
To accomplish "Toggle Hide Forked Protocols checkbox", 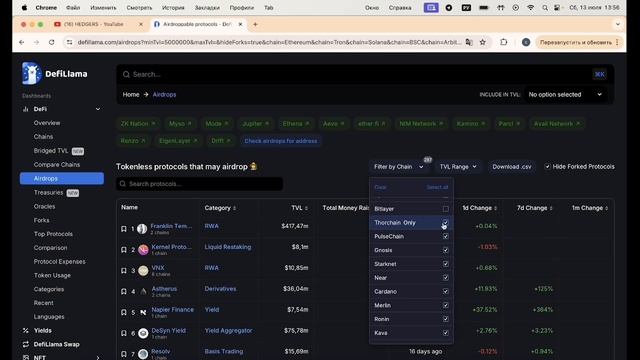I will point(547,167).
